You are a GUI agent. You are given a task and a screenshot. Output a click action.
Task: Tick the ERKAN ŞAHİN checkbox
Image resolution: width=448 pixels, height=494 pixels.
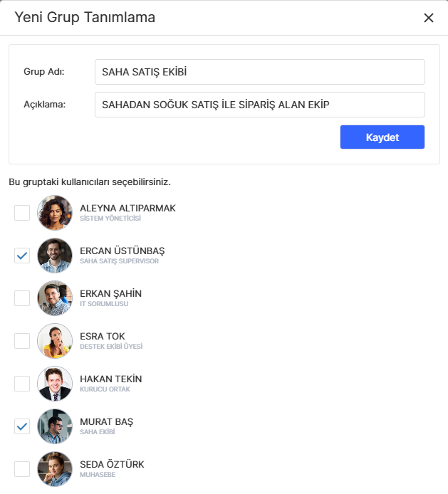(x=22, y=298)
